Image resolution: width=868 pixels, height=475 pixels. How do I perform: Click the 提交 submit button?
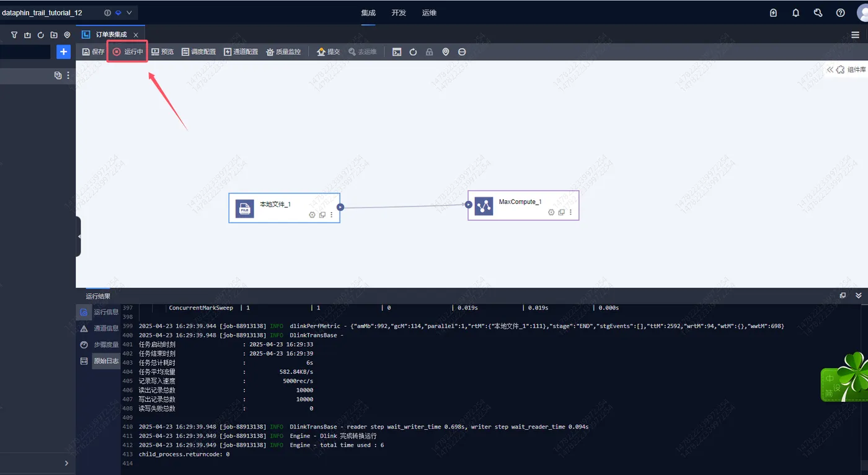click(329, 52)
